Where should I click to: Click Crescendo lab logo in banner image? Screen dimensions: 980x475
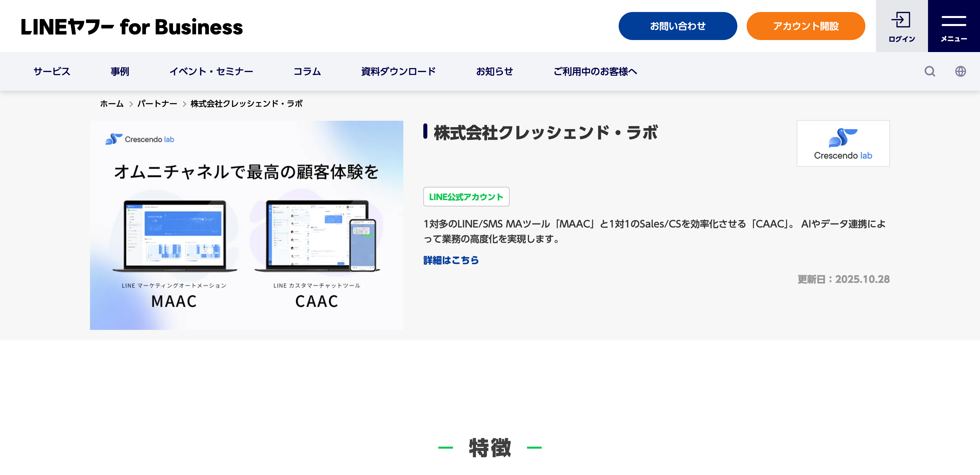click(140, 139)
